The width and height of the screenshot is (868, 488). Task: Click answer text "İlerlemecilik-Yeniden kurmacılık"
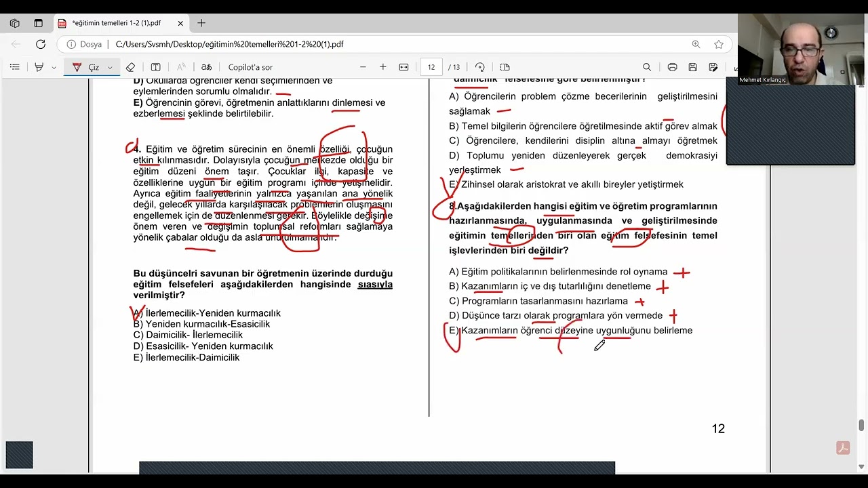click(213, 313)
